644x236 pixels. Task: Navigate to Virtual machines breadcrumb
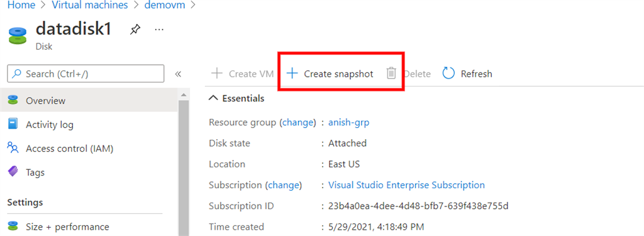tap(89, 6)
